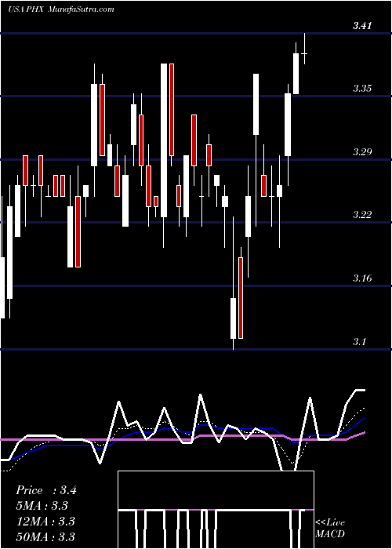The height and width of the screenshot is (549, 392).
Task: Click the 3.29 price axis label
Action: (x=362, y=151)
